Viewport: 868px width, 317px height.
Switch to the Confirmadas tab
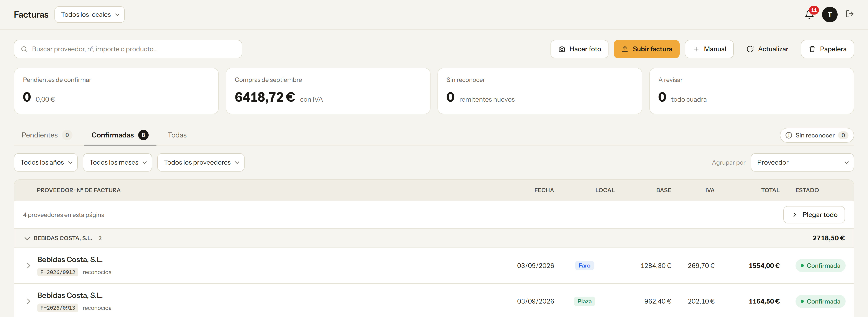[x=120, y=135]
